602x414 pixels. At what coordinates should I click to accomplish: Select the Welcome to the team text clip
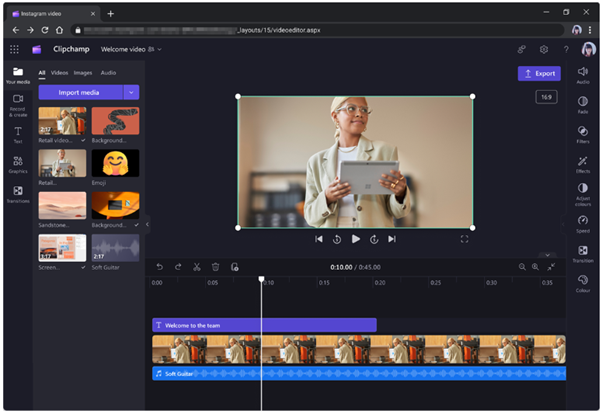(x=264, y=325)
